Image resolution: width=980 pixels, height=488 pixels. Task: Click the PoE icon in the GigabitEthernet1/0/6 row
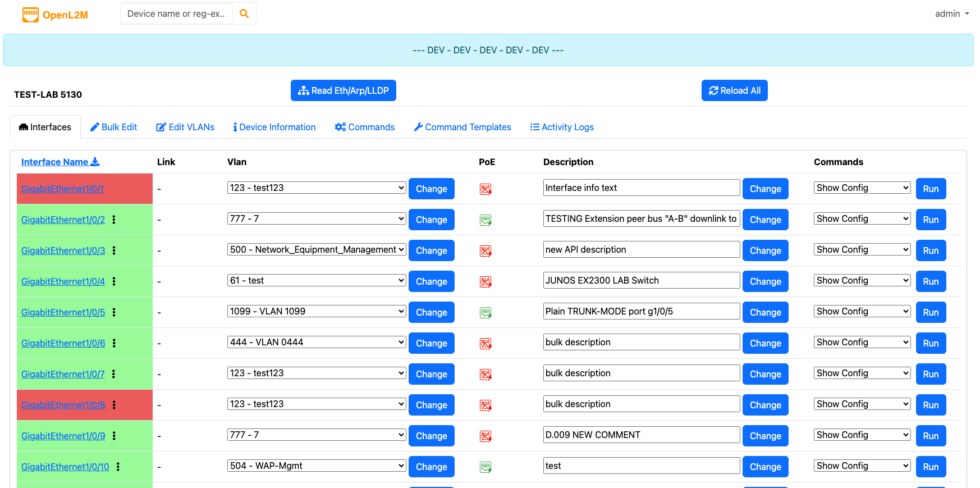click(486, 344)
